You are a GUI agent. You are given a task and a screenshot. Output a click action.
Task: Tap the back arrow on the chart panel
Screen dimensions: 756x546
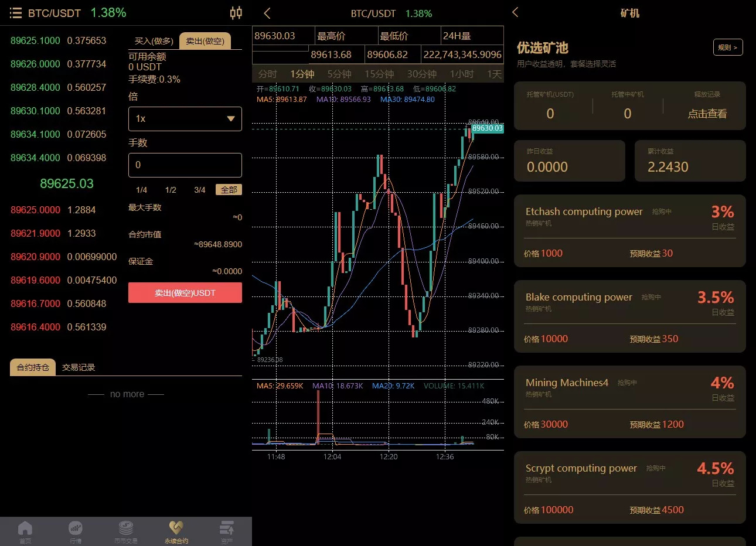click(265, 13)
